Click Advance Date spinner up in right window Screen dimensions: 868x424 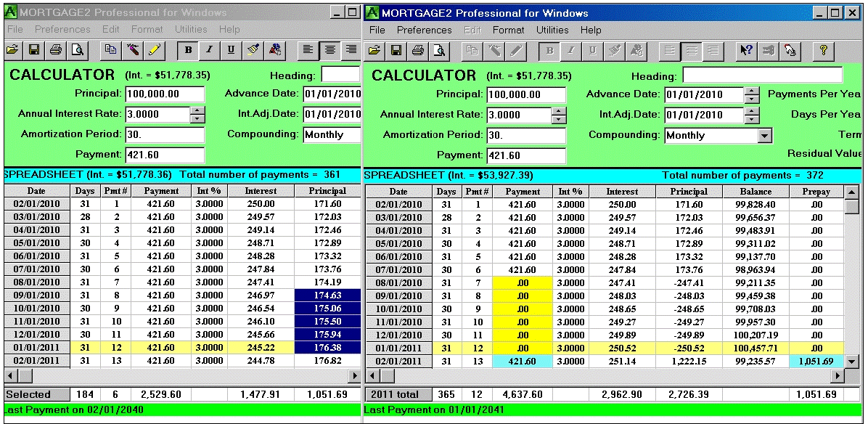(x=752, y=91)
